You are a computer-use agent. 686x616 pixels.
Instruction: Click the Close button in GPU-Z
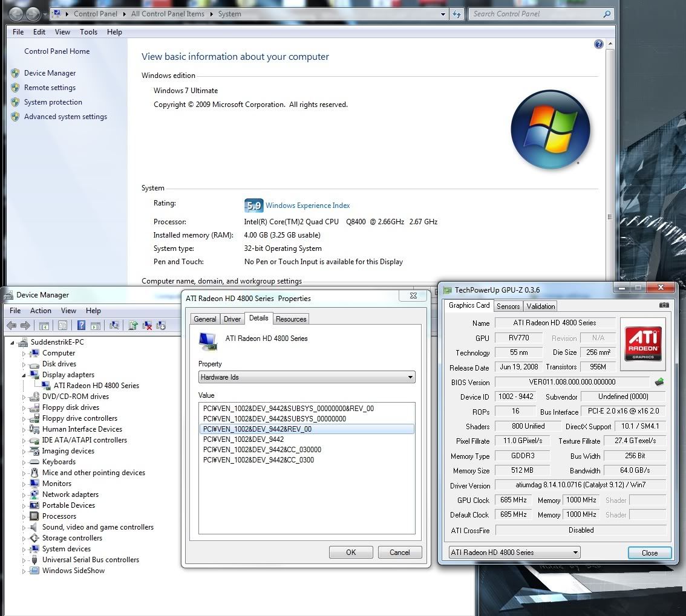tap(650, 553)
